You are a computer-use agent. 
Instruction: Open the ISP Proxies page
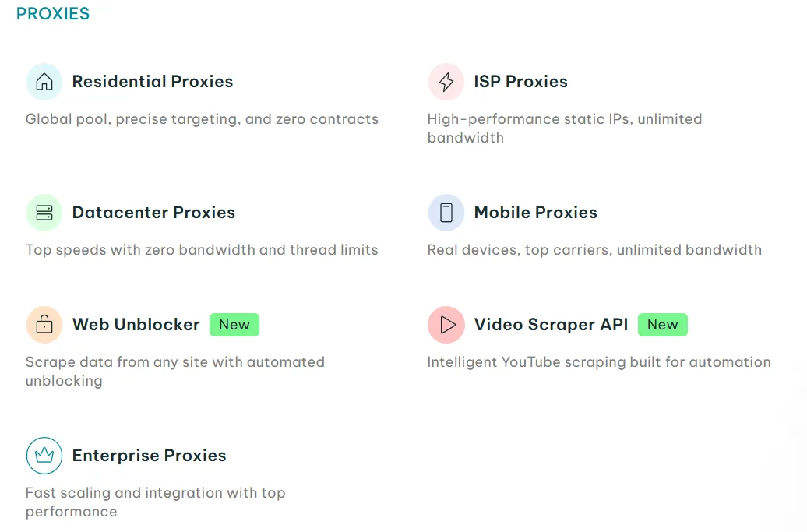click(520, 81)
